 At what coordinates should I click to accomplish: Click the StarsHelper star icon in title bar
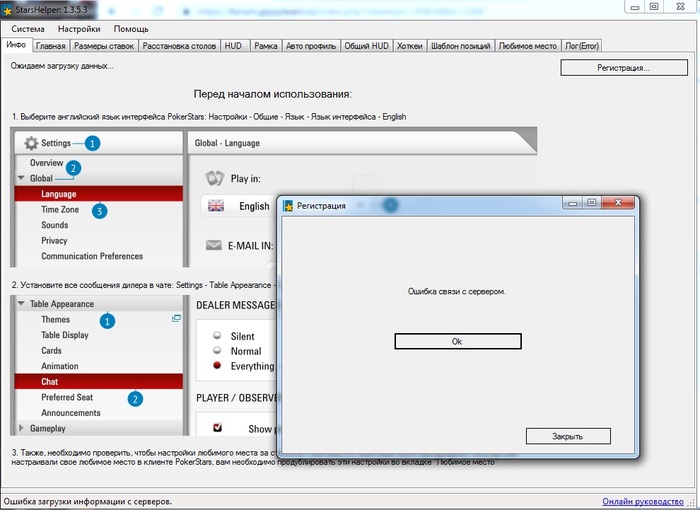pyautogui.click(x=7, y=9)
